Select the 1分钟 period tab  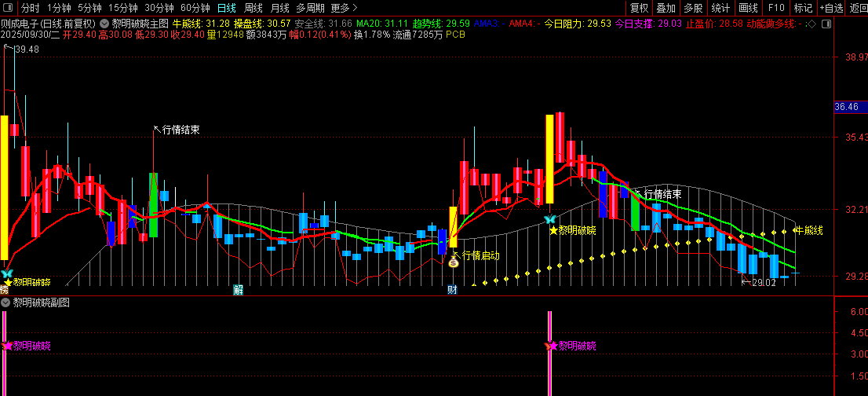coord(59,8)
